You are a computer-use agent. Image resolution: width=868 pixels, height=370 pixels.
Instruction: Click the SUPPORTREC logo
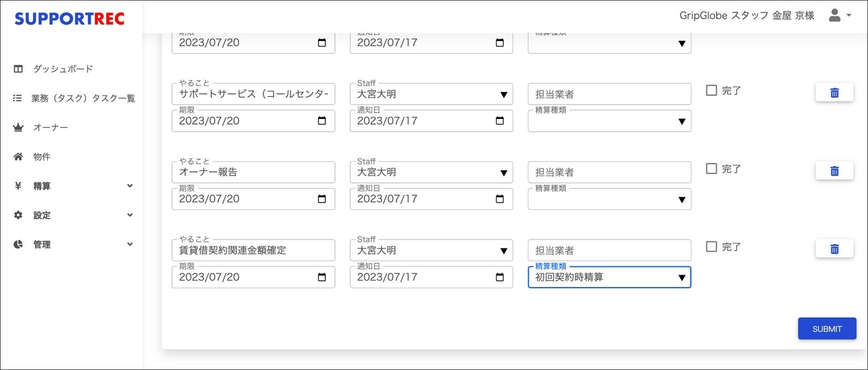[70, 18]
